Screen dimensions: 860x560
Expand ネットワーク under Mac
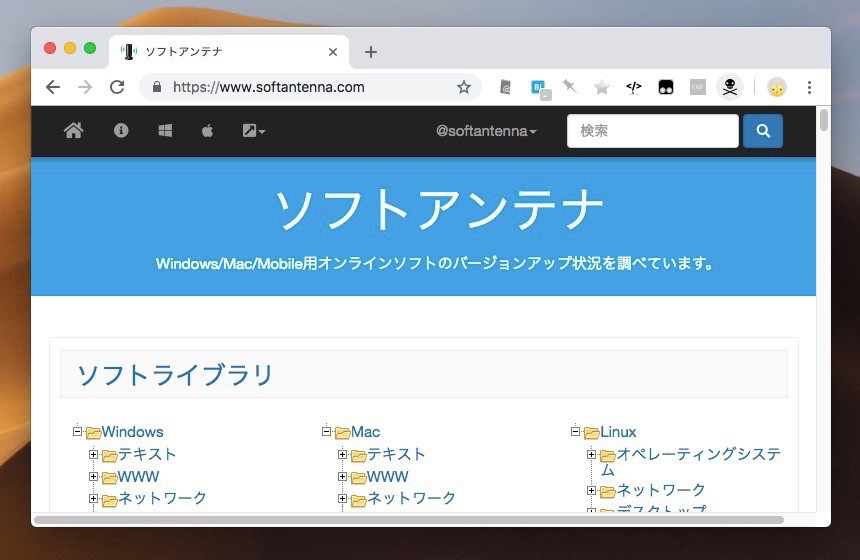coord(342,498)
